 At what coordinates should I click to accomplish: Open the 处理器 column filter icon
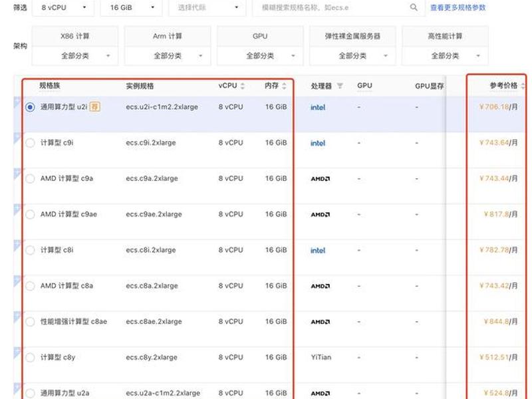click(x=340, y=86)
